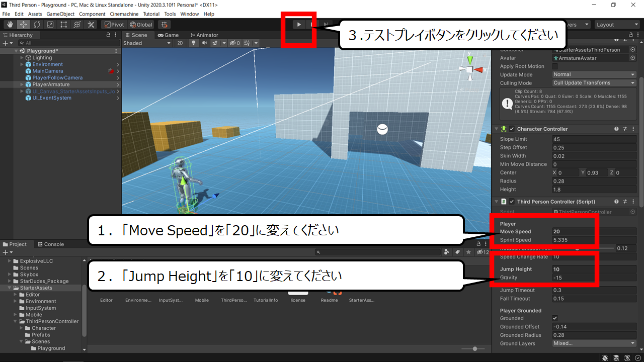Image resolution: width=644 pixels, height=362 pixels.
Task: Select the Rect tool
Action: tap(64, 24)
